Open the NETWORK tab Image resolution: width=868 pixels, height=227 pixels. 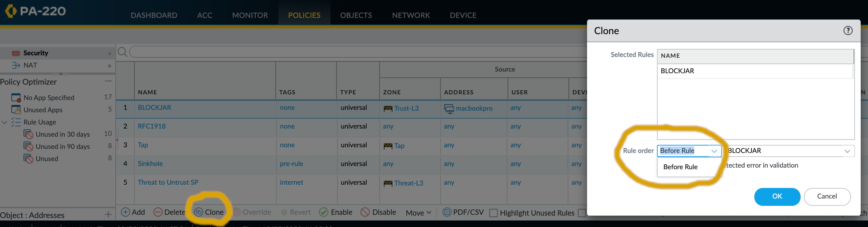tap(411, 15)
